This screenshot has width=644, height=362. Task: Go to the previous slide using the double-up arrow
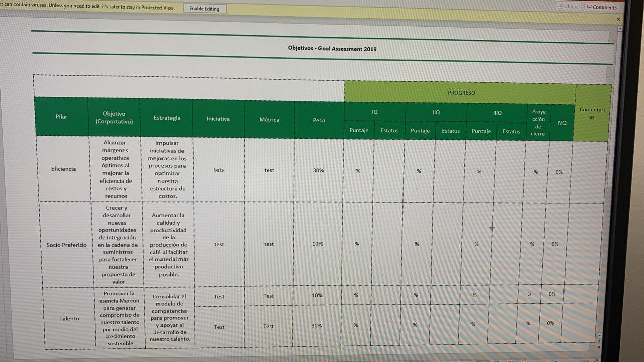(x=599, y=341)
